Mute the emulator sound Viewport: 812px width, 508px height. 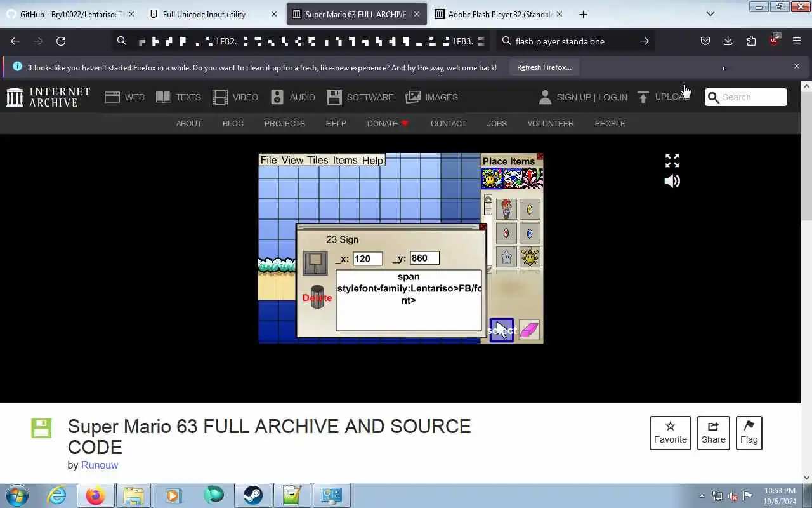pyautogui.click(x=672, y=181)
